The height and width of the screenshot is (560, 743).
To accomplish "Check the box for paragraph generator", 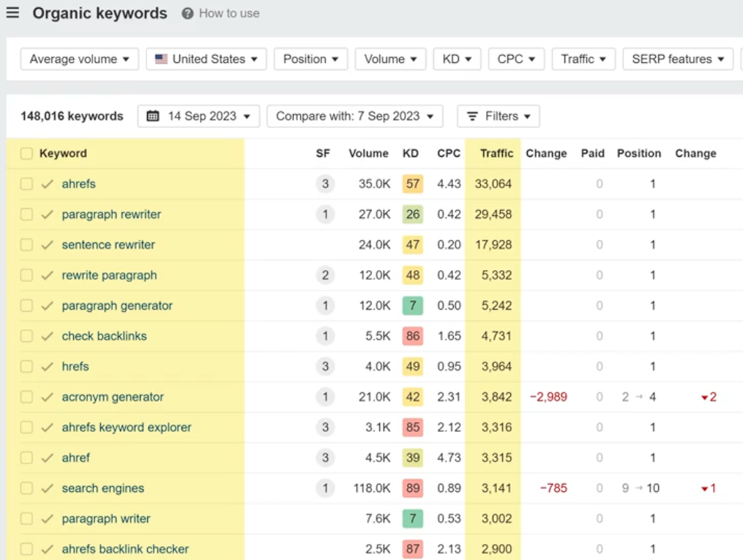I will click(26, 305).
